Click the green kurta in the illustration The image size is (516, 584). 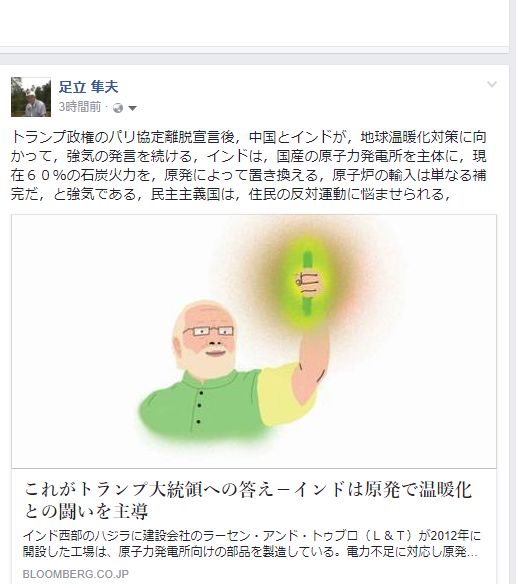click(x=203, y=406)
